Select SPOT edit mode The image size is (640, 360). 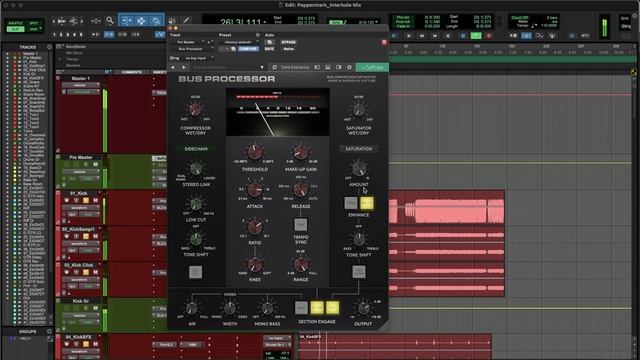coord(33,23)
